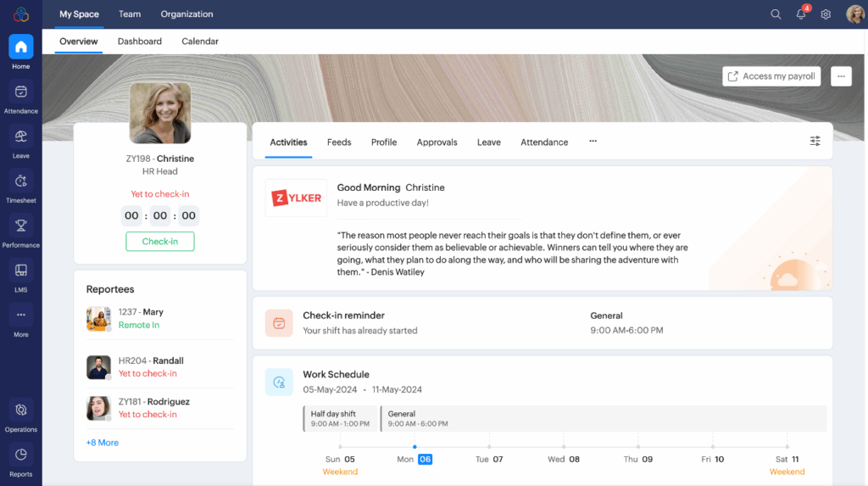Open the Leave module in sidebar
This screenshot has width=868, height=486.
[21, 137]
